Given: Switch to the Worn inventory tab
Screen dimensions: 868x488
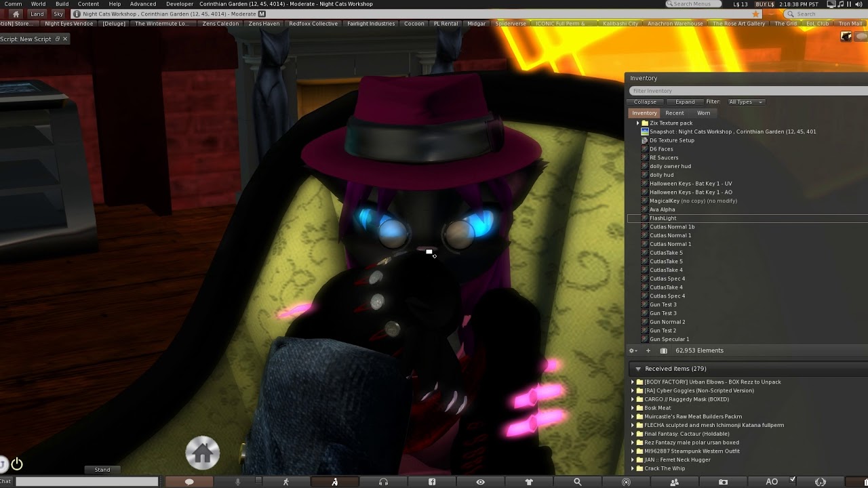Looking at the screenshot, I should click(x=704, y=113).
